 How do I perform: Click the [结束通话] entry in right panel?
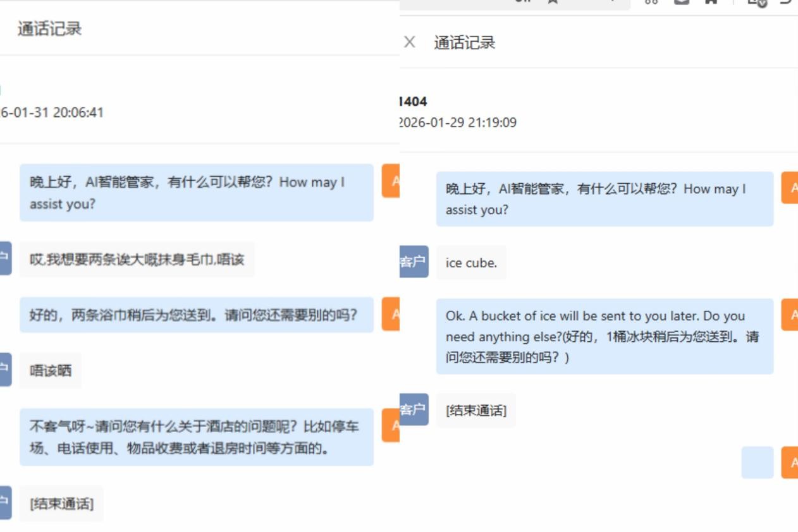pyautogui.click(x=476, y=410)
